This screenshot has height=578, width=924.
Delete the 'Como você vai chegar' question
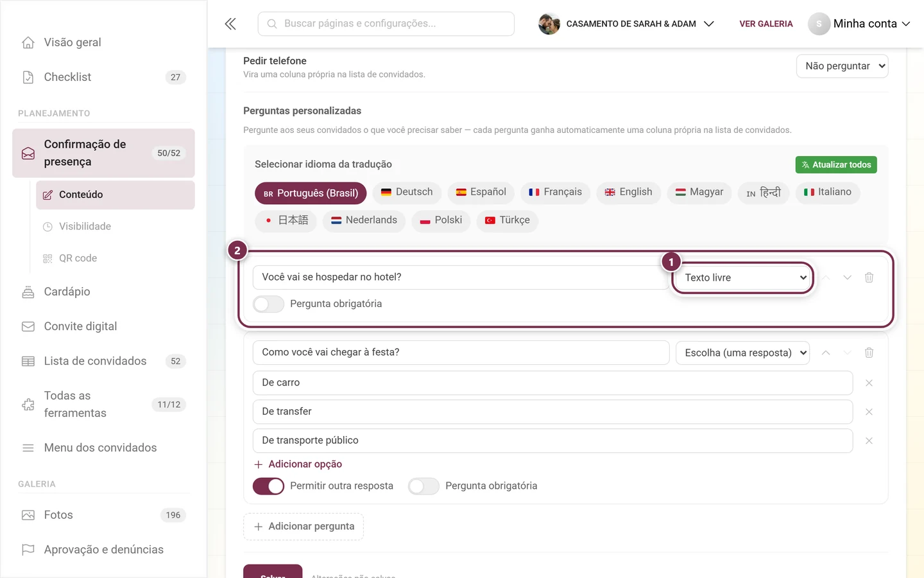869,353
